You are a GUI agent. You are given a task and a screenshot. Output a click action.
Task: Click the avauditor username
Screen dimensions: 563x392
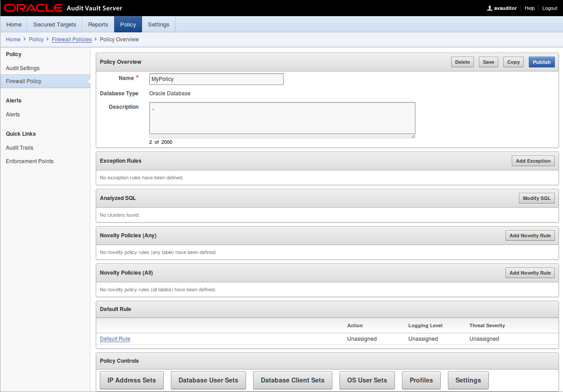pyautogui.click(x=505, y=8)
